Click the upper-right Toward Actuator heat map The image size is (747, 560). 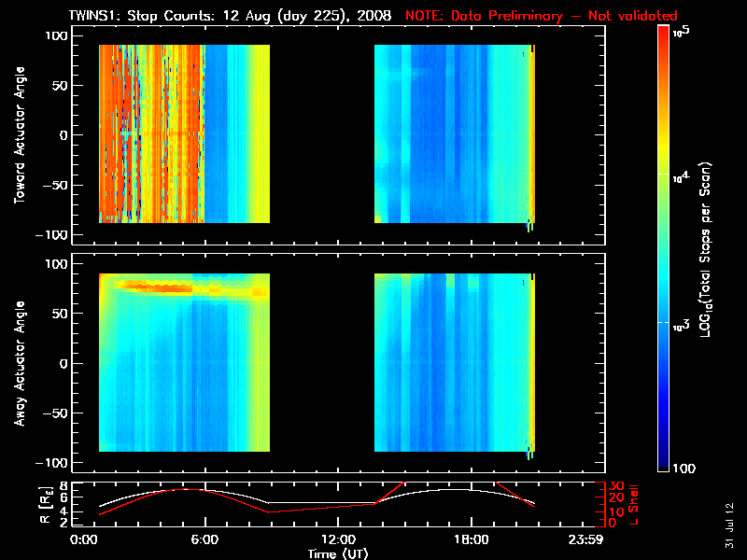[x=453, y=133]
